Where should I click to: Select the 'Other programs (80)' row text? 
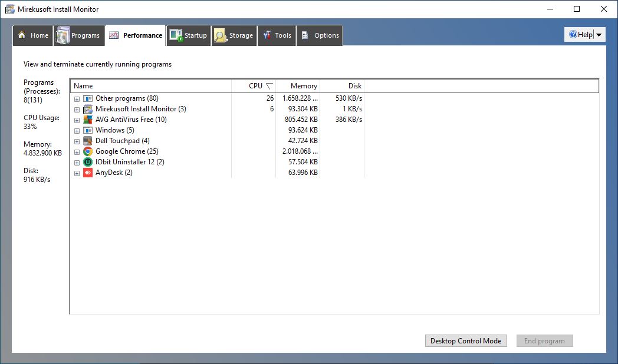tap(127, 98)
